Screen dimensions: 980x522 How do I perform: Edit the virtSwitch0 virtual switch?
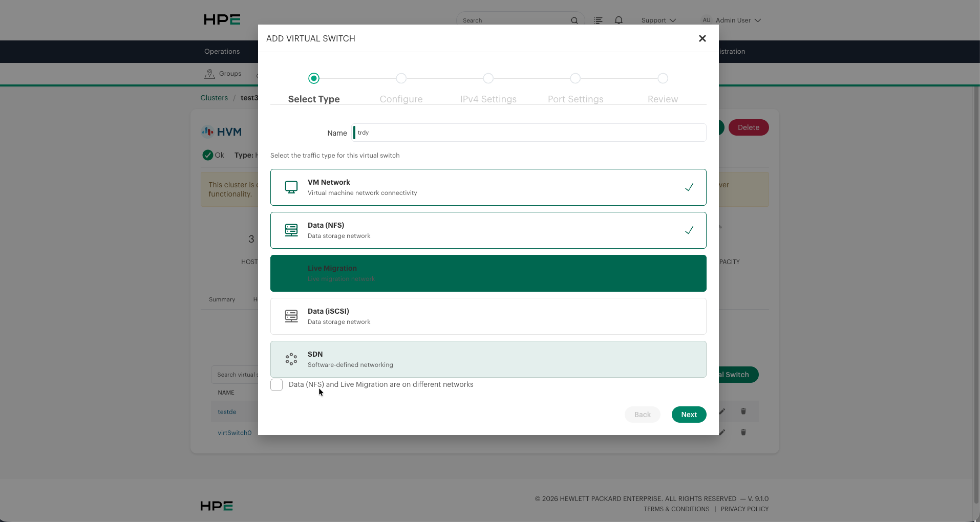[x=722, y=432]
